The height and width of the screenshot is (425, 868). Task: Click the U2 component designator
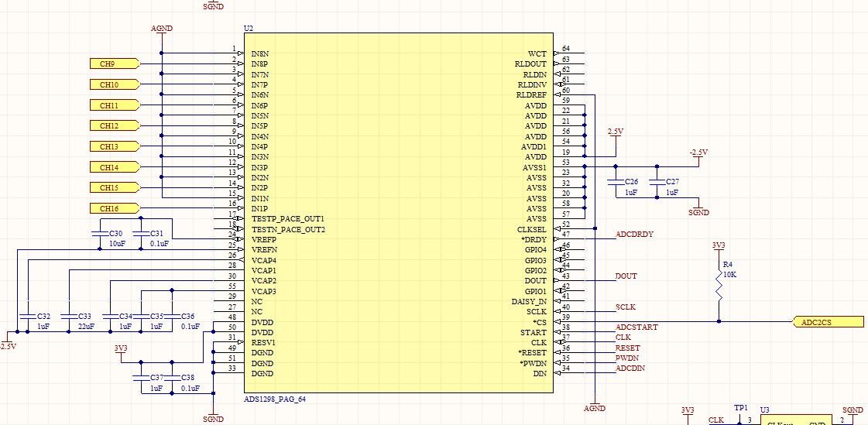248,28
